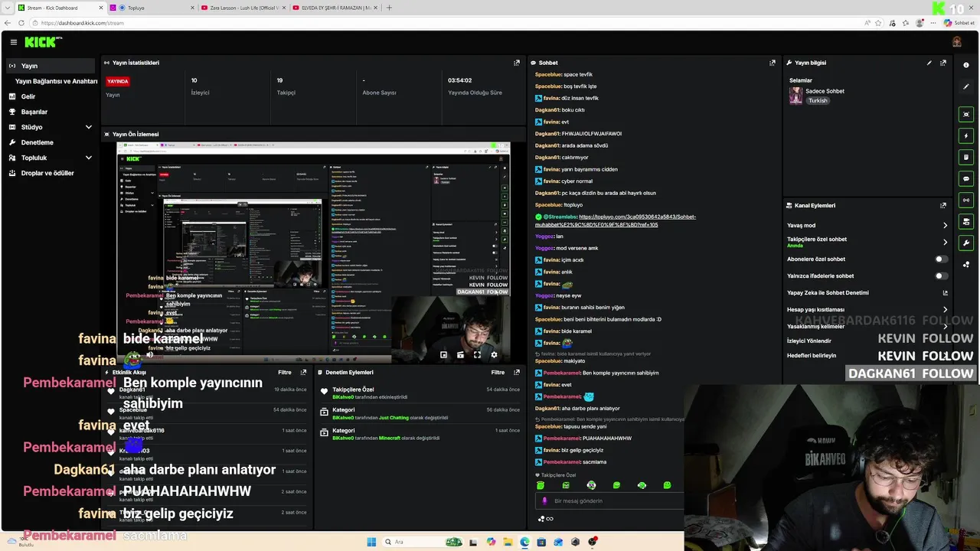980x551 pixels.
Task: Toggle chat bubble widget in right toolbar
Action: [x=966, y=178]
